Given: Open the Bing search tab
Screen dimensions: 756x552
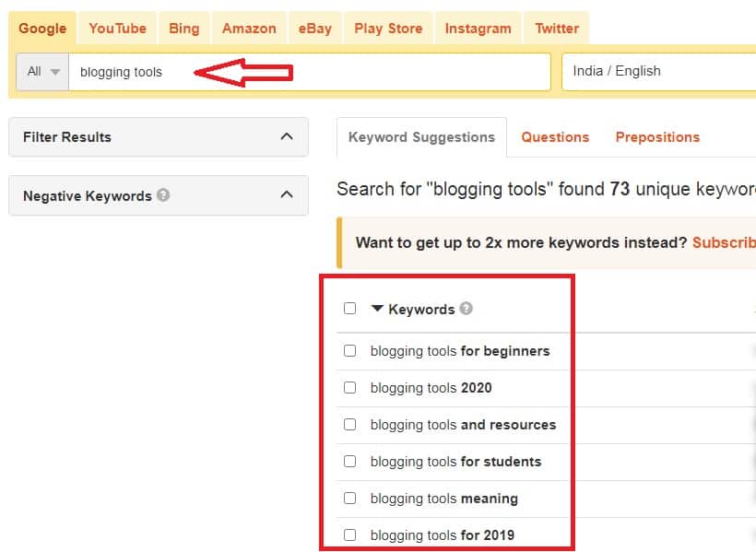Looking at the screenshot, I should (x=183, y=29).
